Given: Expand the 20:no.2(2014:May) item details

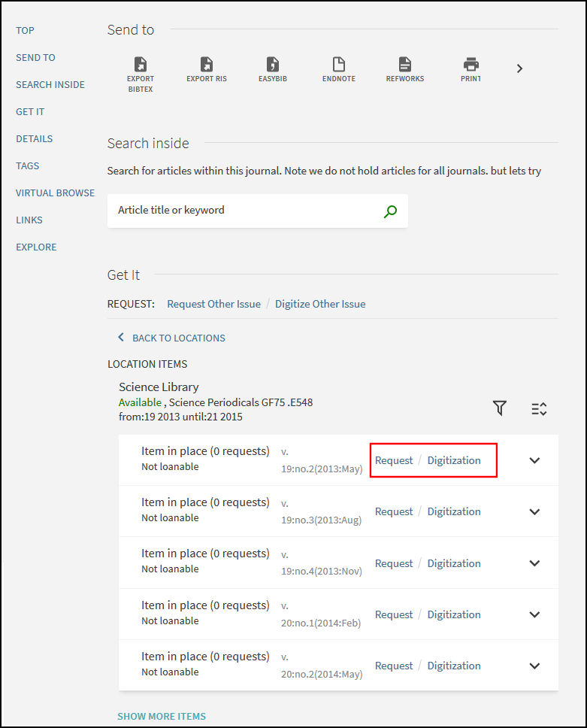Looking at the screenshot, I should pos(534,666).
